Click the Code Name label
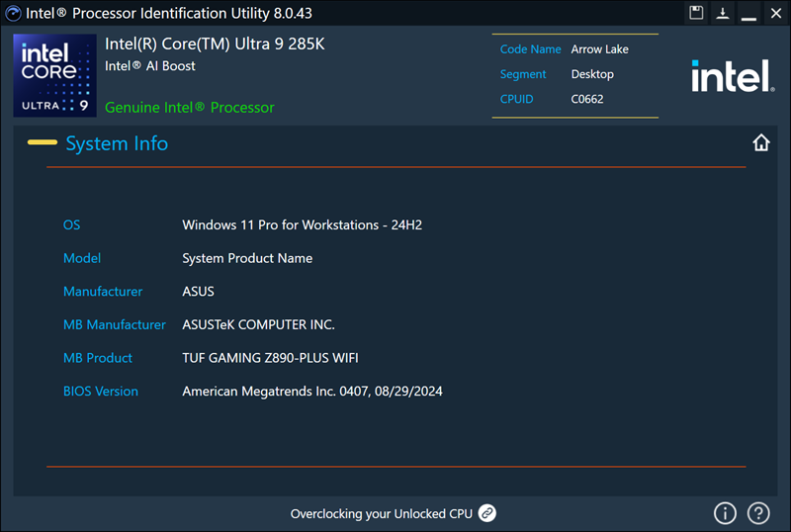The height and width of the screenshot is (532, 791). (x=530, y=49)
